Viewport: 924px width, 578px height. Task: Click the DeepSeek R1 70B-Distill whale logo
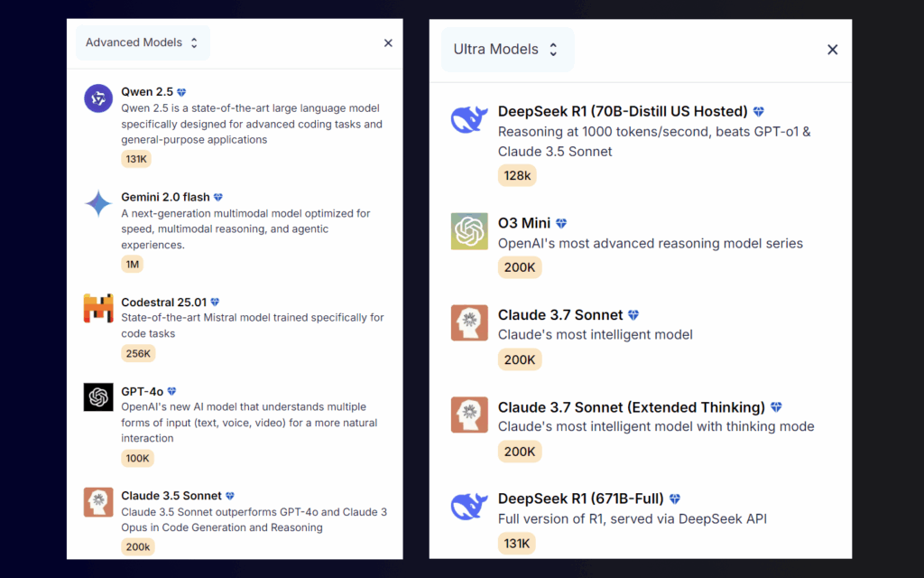click(x=469, y=120)
